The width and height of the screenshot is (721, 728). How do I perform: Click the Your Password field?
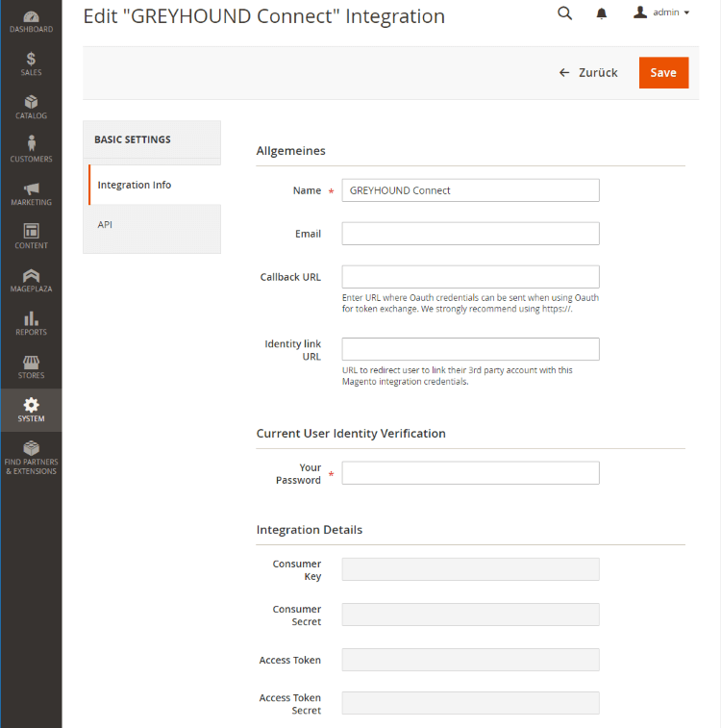coord(470,473)
